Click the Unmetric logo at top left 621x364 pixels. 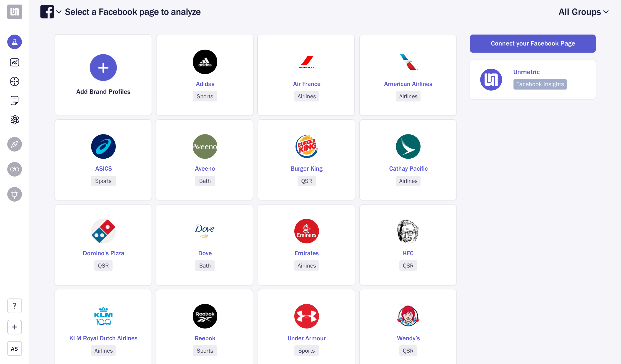tap(15, 12)
